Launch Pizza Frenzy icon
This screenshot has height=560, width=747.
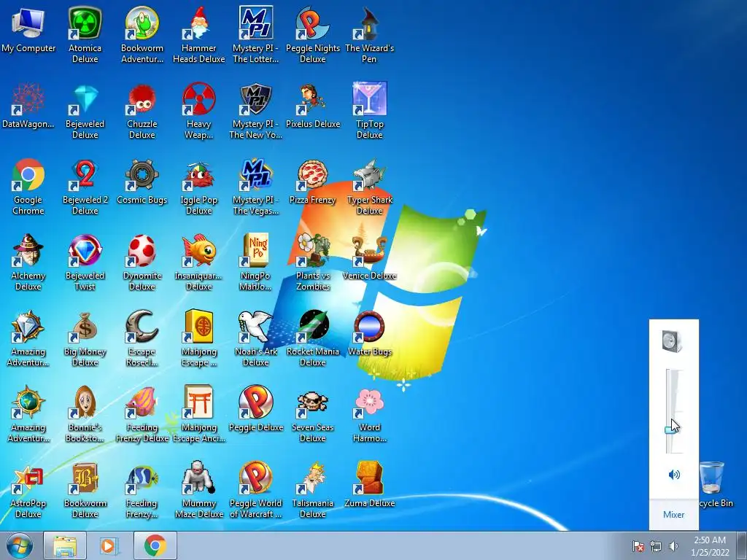(312, 182)
